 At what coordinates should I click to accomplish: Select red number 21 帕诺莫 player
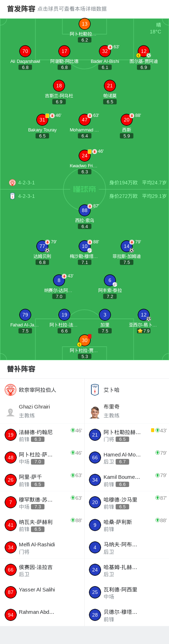[110, 86]
